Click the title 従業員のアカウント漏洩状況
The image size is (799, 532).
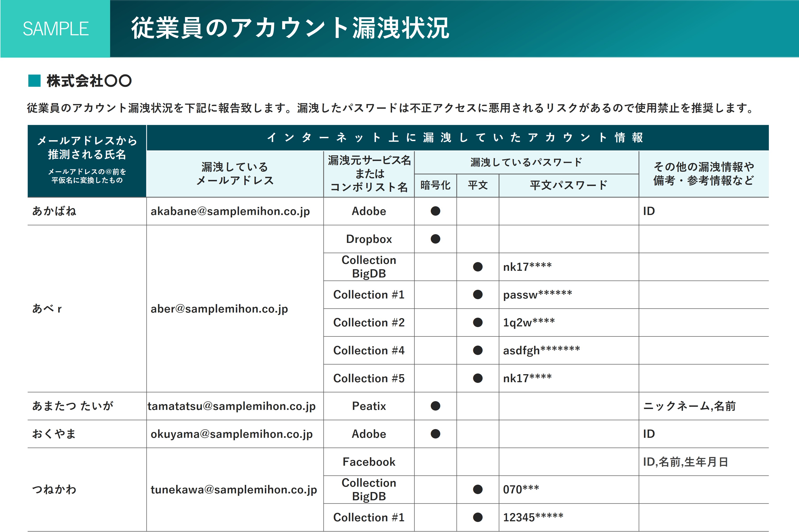point(290,28)
